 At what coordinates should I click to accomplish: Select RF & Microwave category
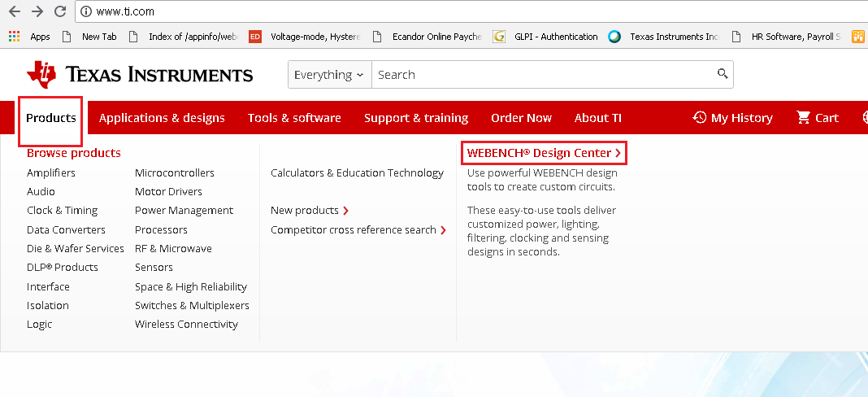coord(173,248)
